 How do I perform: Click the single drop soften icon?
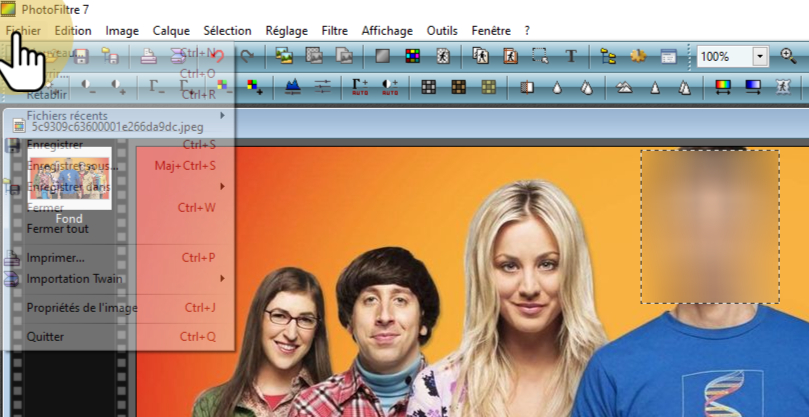coord(557,87)
